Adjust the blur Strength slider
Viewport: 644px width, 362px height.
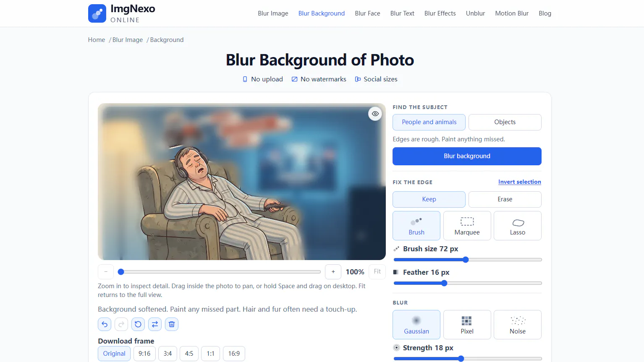pyautogui.click(x=468, y=359)
